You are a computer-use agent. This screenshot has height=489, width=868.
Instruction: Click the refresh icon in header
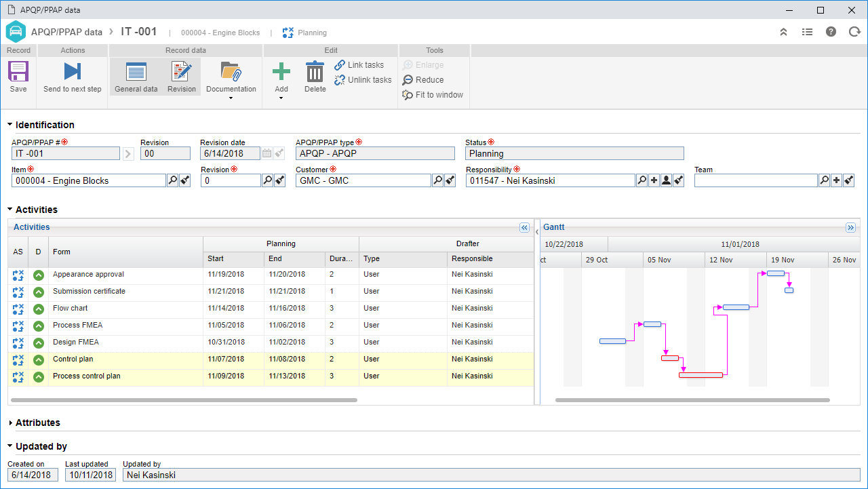point(854,32)
